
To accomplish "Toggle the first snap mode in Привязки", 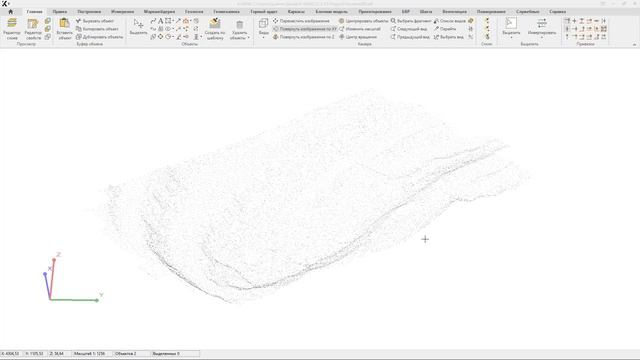I will point(567,21).
